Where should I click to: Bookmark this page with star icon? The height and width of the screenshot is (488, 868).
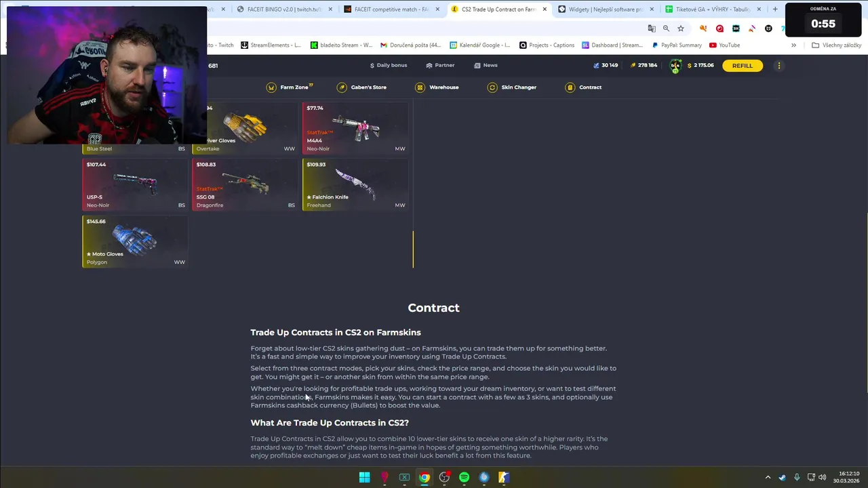pos(680,28)
